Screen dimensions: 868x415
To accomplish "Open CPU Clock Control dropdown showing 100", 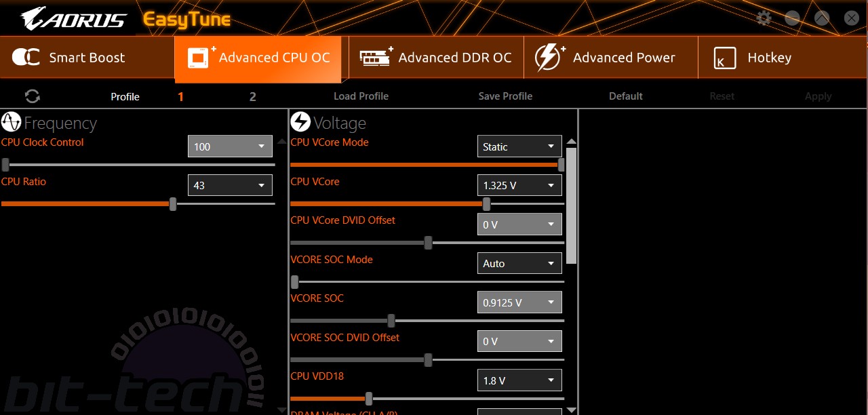I will 230,146.
